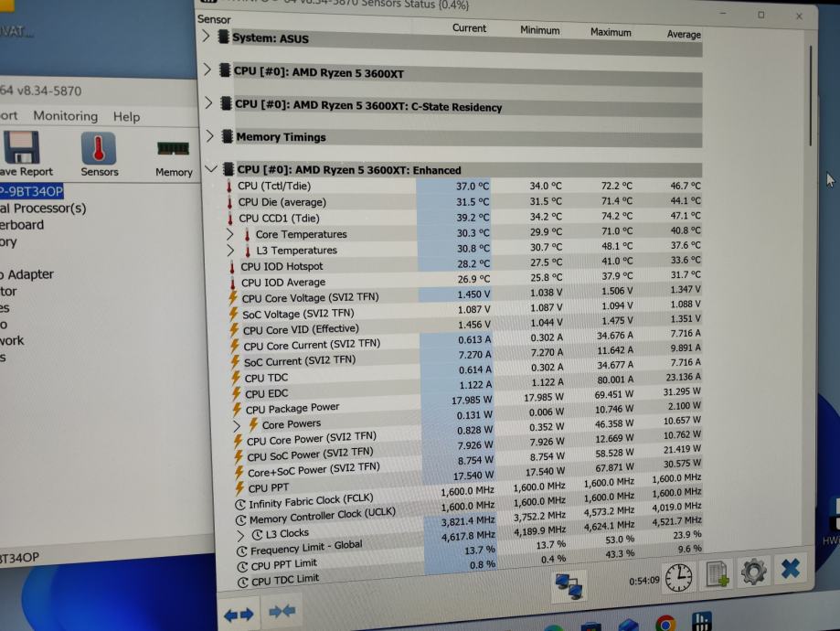Open the Sensors thermometer icon in HWiNFO toolbar
Image resolution: width=840 pixels, height=631 pixels.
coord(99,148)
